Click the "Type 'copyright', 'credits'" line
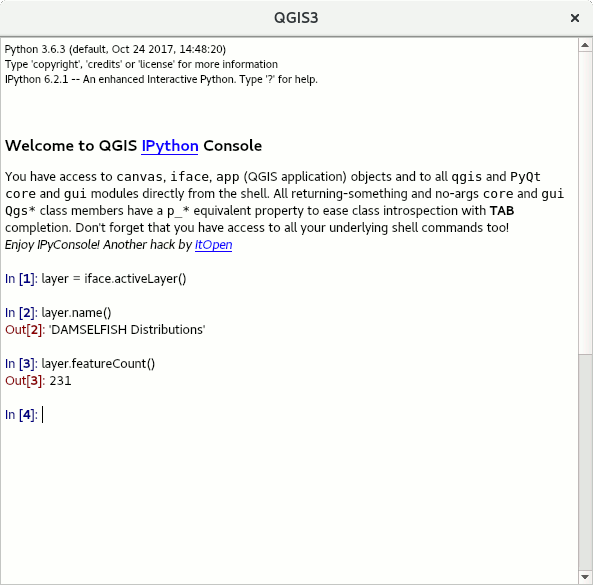Image resolution: width=593 pixels, height=585 pixels. [141, 64]
